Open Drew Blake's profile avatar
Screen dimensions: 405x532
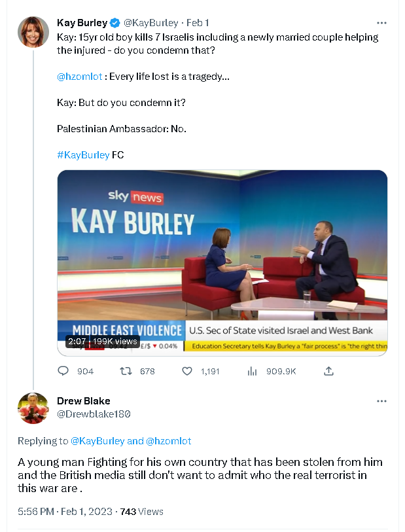point(33,408)
